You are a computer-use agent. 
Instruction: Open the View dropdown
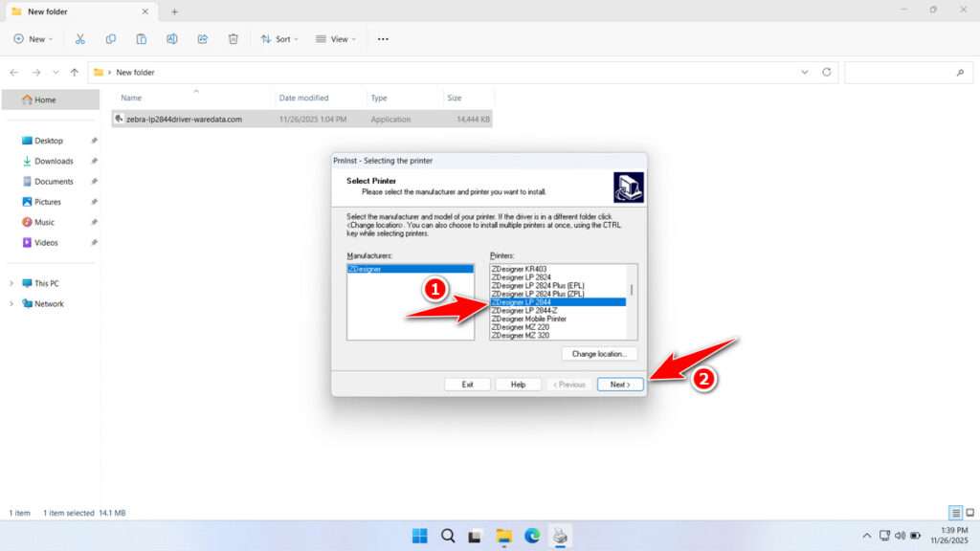click(x=337, y=38)
